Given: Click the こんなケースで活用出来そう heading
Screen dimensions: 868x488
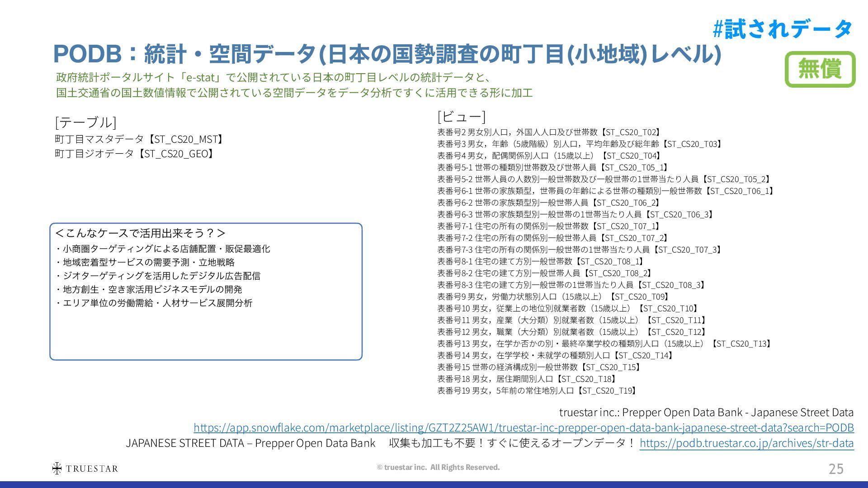Looking at the screenshot, I should 140,233.
